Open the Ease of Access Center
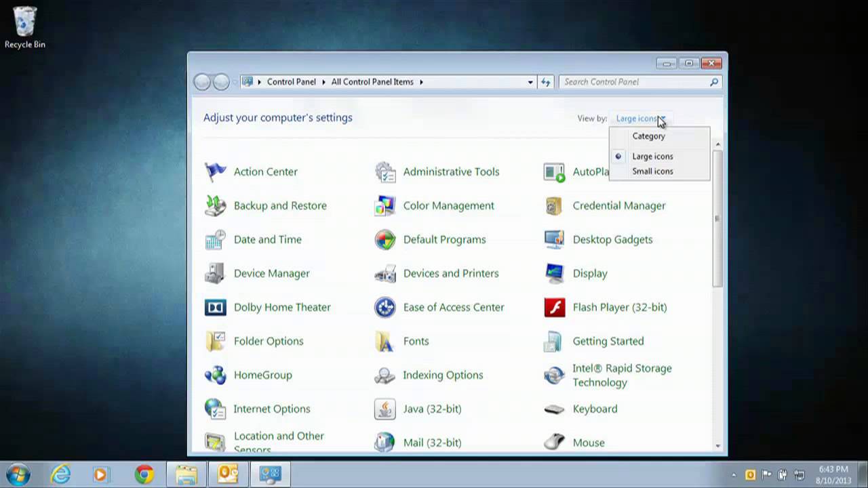This screenshot has height=488, width=868. click(453, 307)
